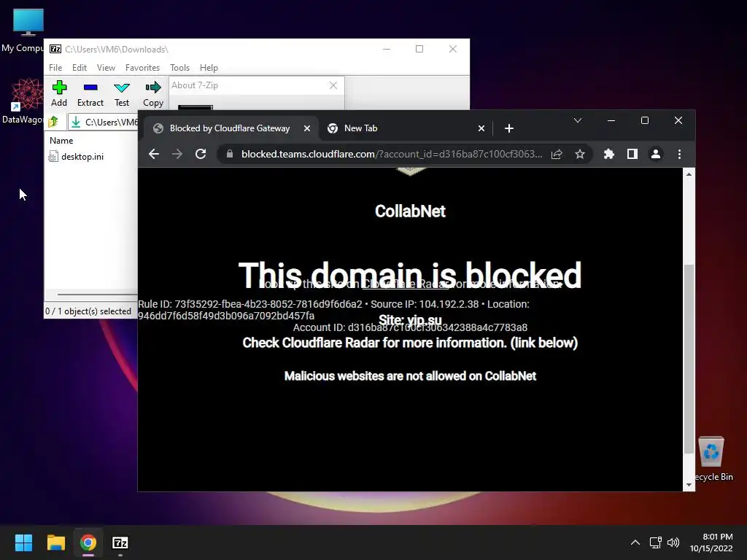Screen dimensions: 747x560
Task: Select desktop.ini file in 7-Zip list
Action: pyautogui.click(x=76, y=156)
